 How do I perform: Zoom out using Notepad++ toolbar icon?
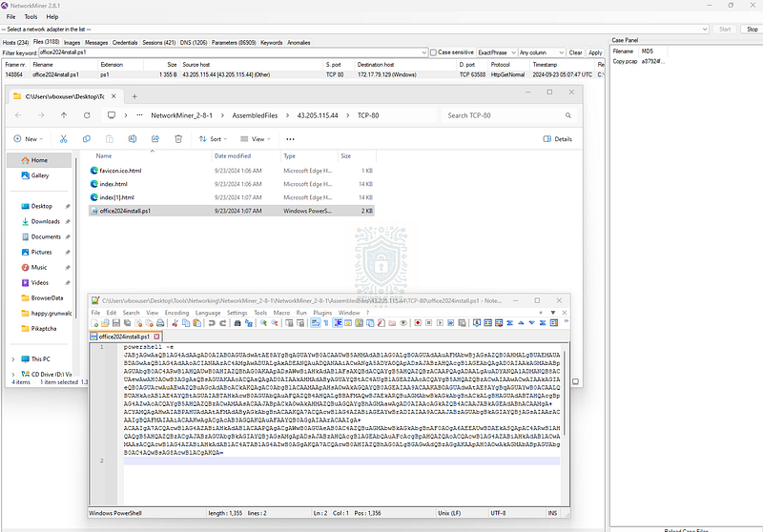click(x=275, y=323)
